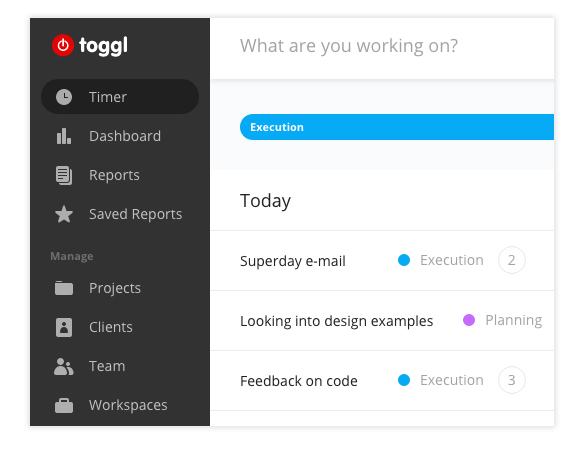Select blue color dot beside Feedback on code
The height and width of the screenshot is (450, 582).
tap(404, 380)
